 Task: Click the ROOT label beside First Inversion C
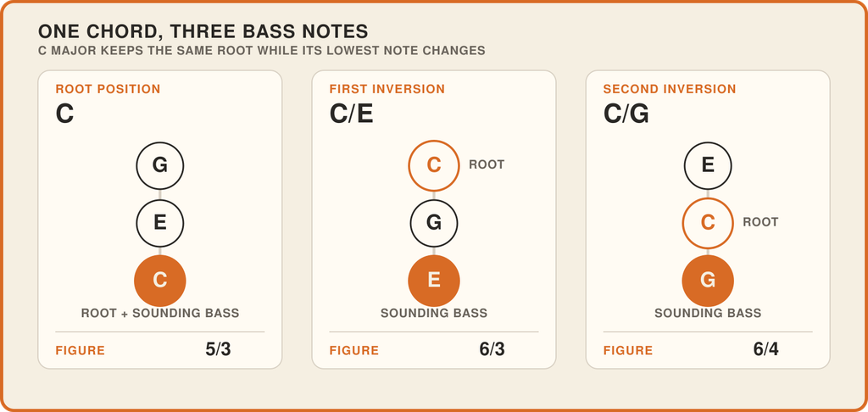tap(487, 165)
